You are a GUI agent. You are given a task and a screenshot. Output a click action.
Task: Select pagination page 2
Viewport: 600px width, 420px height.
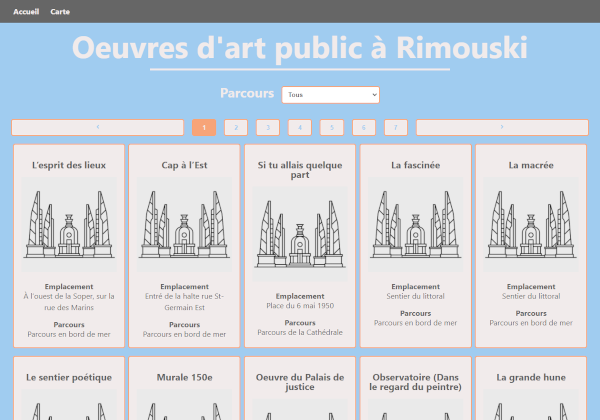[x=236, y=127]
